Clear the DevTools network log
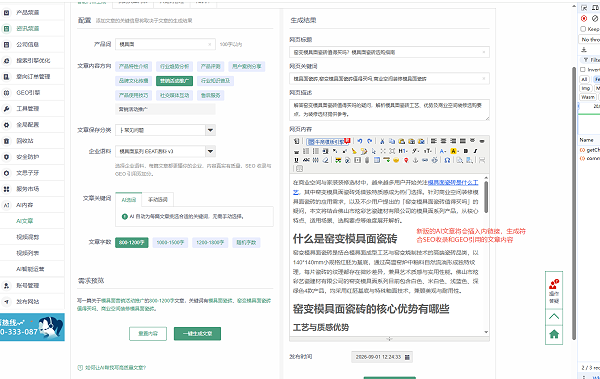Screen dimensions: 600x379 point(595,18)
